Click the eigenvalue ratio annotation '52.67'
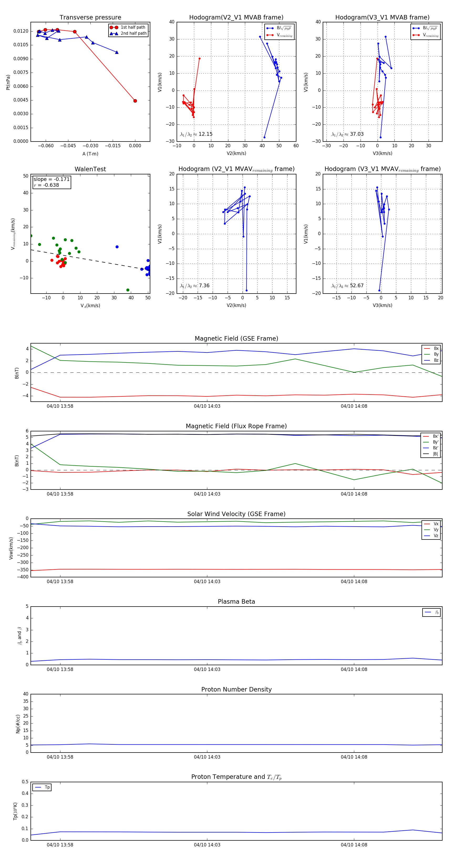473x868 pixels. point(347,286)
